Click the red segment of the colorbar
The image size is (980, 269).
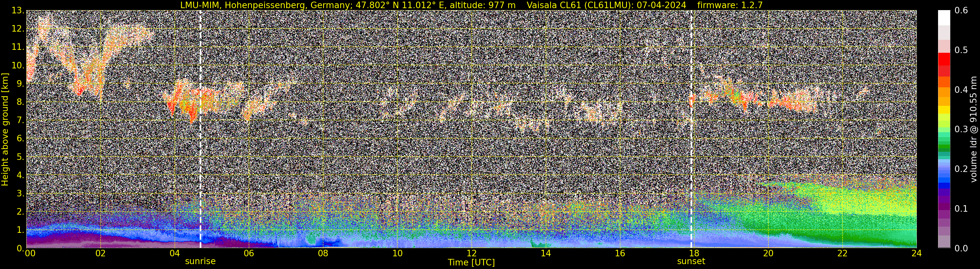pos(944,60)
